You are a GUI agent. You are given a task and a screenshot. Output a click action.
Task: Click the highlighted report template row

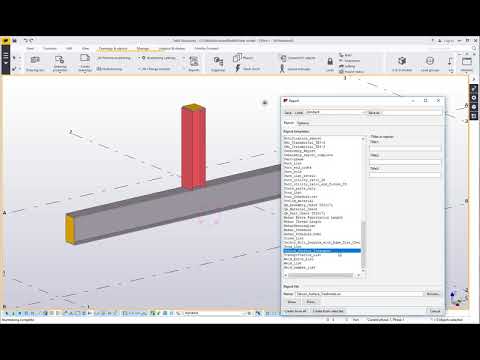[322, 251]
